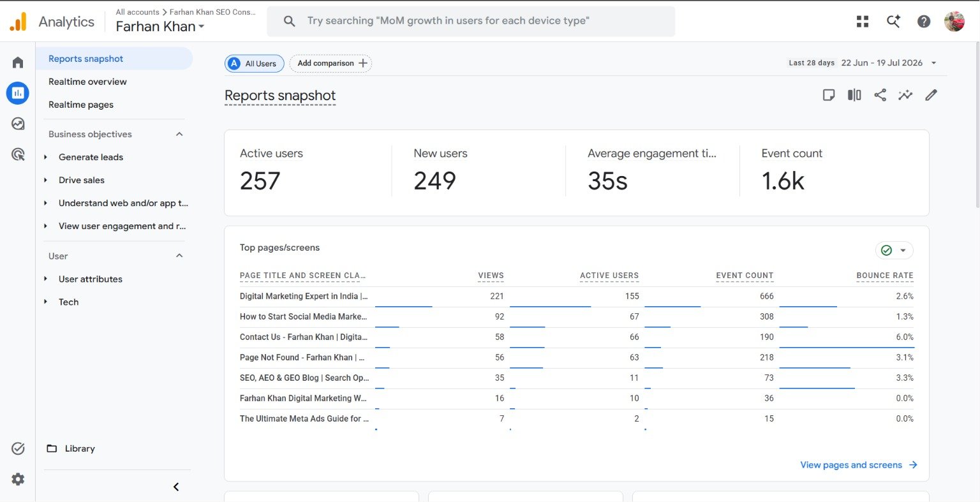This screenshot has height=502, width=980.
Task: Click the All accounts breadcrumb
Action: [x=137, y=12]
